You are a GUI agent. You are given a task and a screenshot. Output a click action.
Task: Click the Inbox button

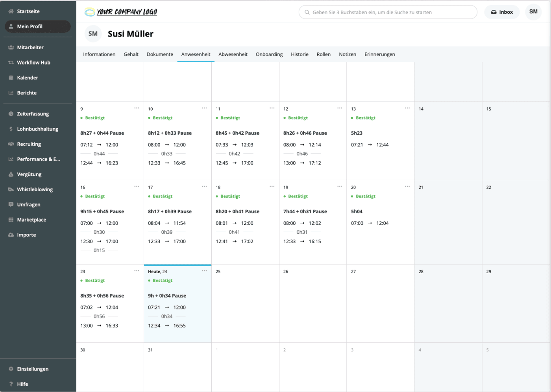click(502, 12)
